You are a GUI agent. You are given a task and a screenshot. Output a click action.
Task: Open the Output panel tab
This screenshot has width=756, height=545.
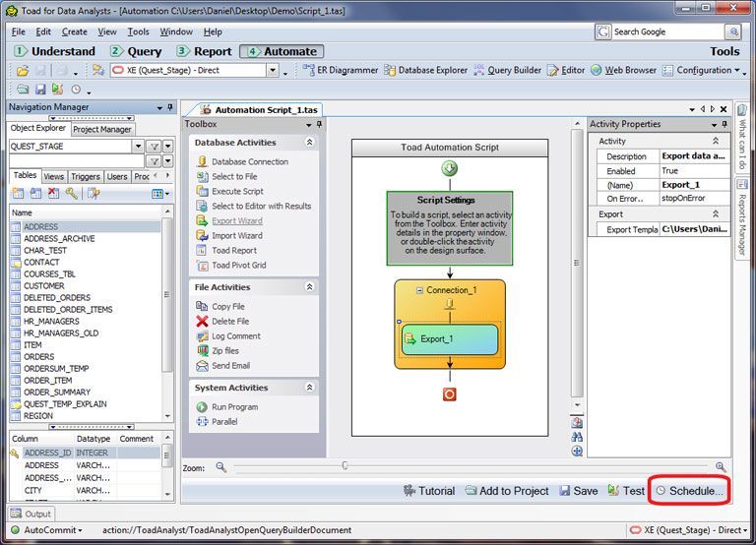[31, 515]
